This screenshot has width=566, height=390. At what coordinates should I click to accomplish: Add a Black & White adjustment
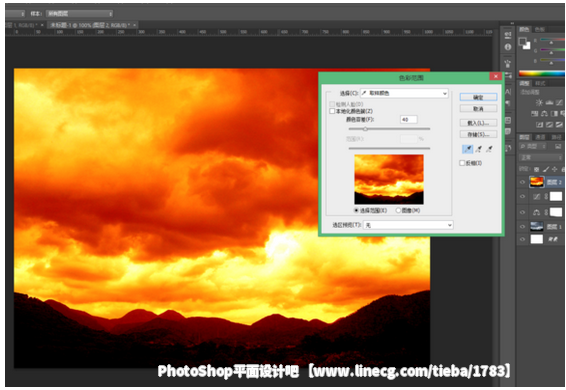coord(554,114)
